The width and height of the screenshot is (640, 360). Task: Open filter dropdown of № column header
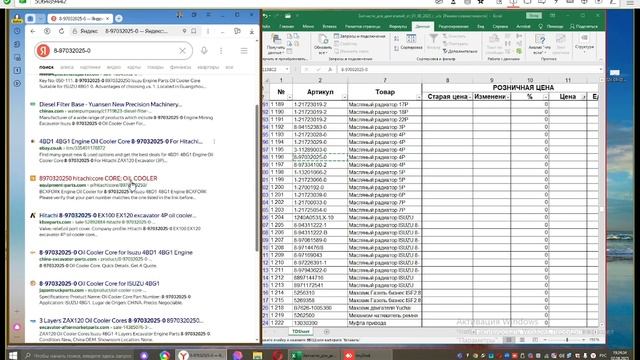coord(289,97)
